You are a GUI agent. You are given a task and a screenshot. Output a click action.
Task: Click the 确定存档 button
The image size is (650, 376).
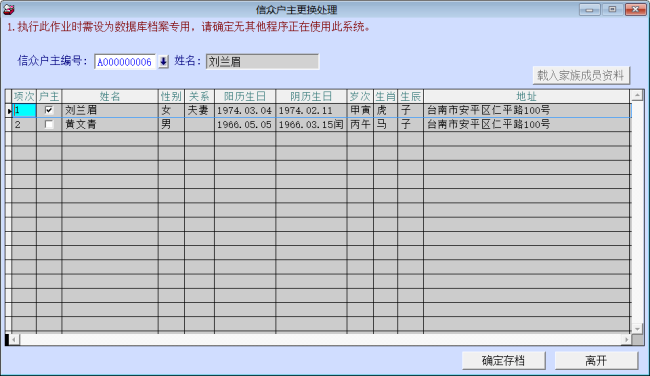(x=503, y=361)
